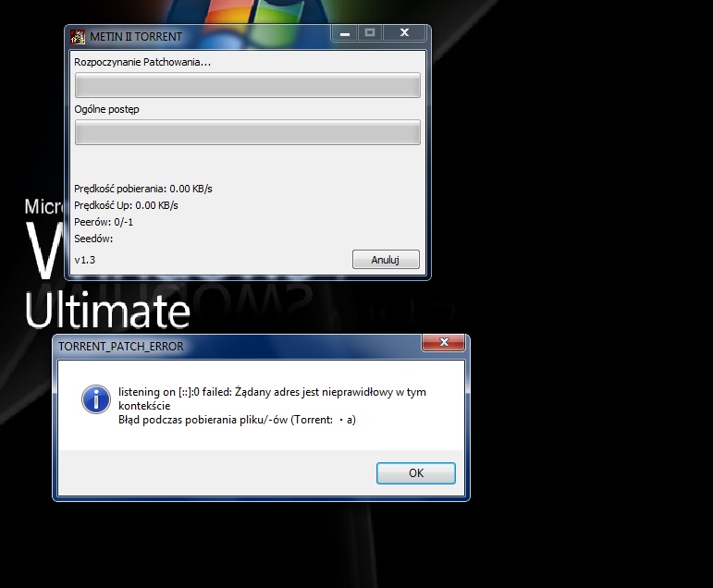Close the METIN II TORRENT window
713x588 pixels.
click(x=404, y=32)
